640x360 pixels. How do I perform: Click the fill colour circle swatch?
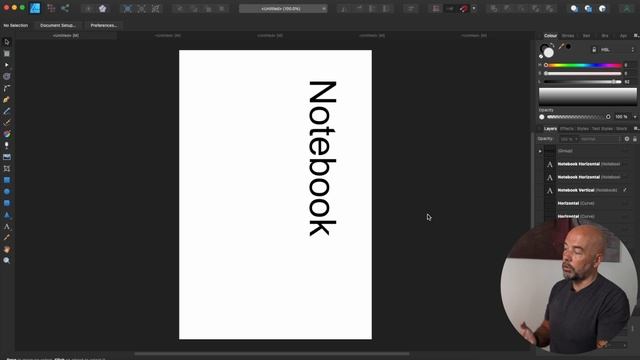549,53
